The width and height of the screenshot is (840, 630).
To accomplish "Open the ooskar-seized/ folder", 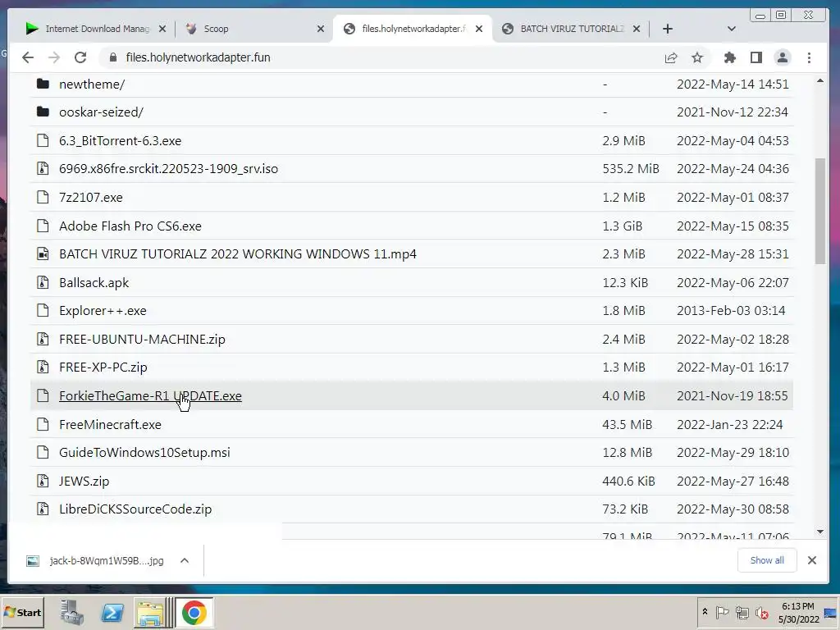I will pyautogui.click(x=101, y=112).
